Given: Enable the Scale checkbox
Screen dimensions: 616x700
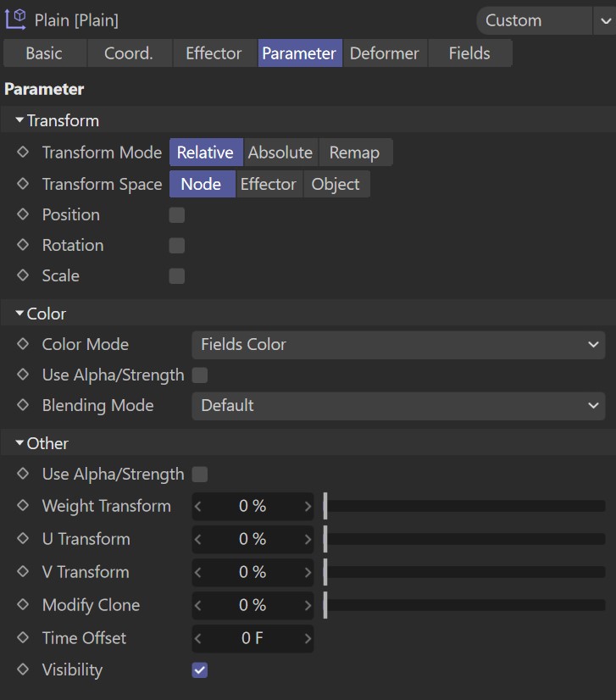Looking at the screenshot, I should tap(176, 276).
